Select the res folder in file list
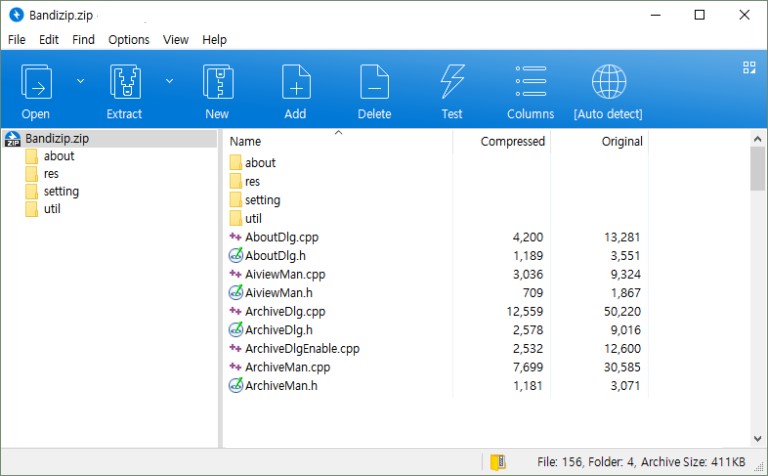 coord(252,181)
